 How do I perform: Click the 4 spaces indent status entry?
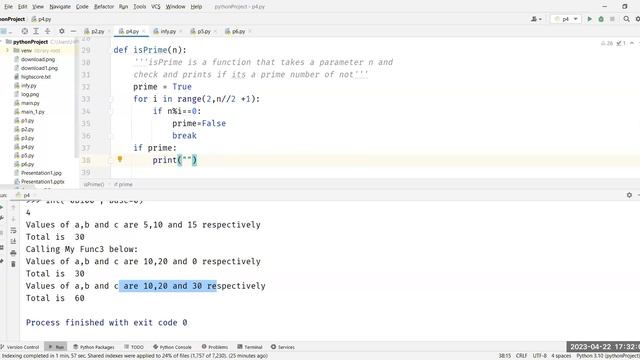(561, 356)
